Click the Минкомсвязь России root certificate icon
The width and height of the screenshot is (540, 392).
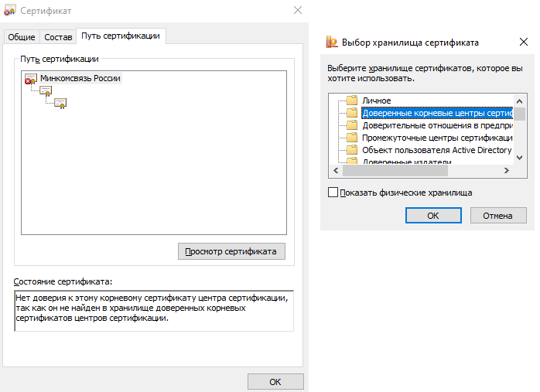point(31,79)
